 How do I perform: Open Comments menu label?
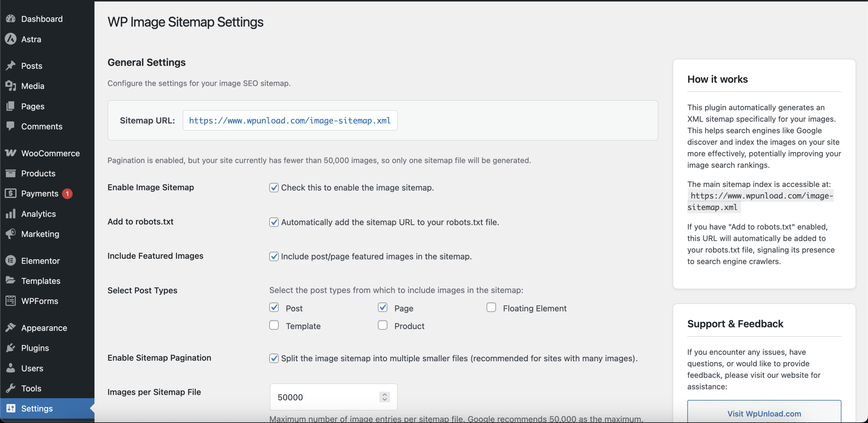pyautogui.click(x=42, y=127)
